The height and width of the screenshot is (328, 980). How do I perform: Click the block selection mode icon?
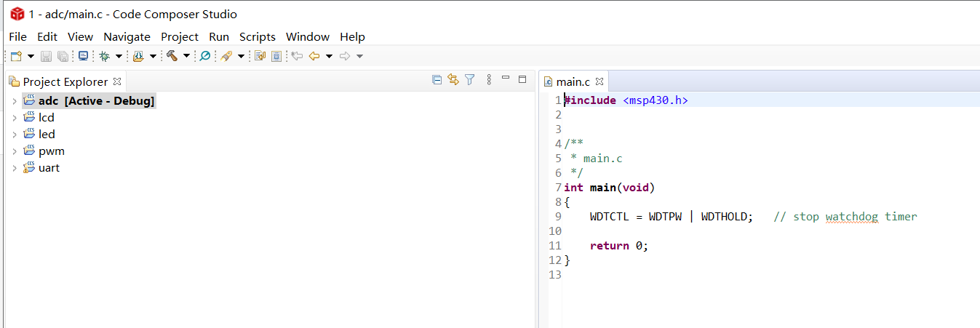(276, 56)
